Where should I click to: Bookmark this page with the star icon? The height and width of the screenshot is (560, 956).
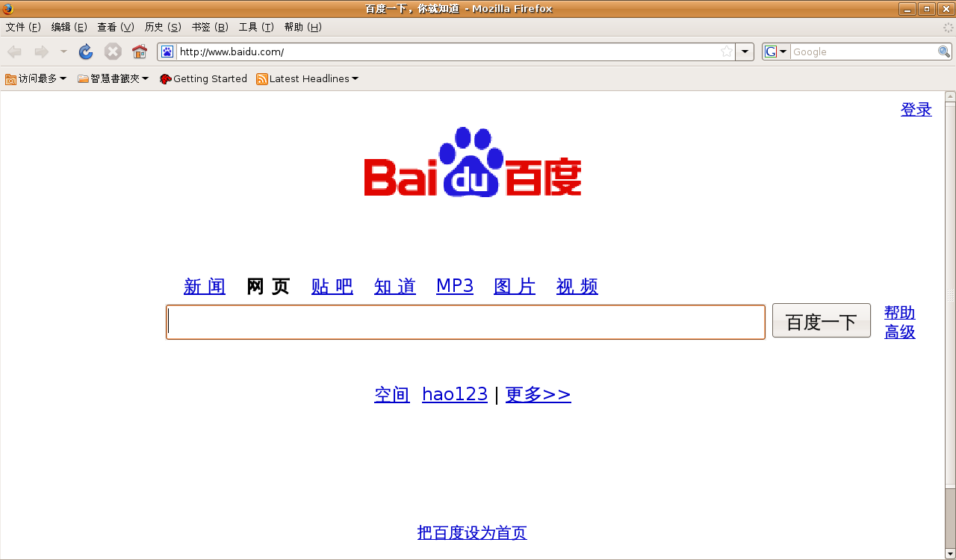coord(727,52)
